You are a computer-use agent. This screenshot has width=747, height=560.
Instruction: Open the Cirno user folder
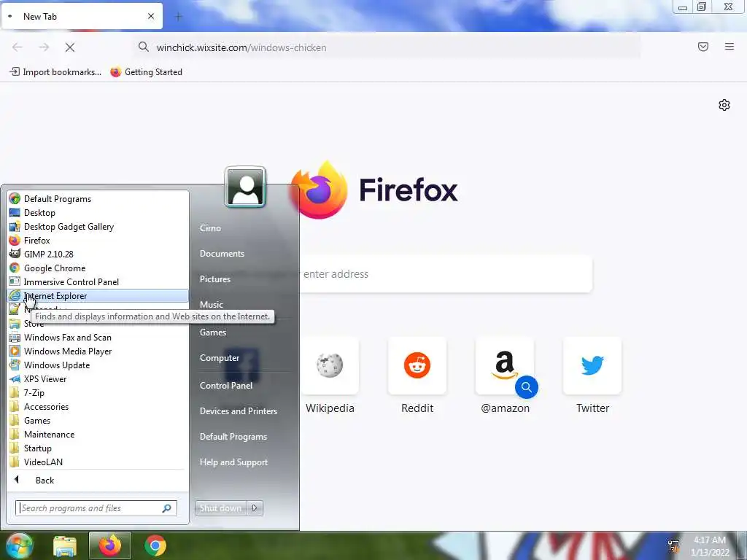pyautogui.click(x=210, y=228)
